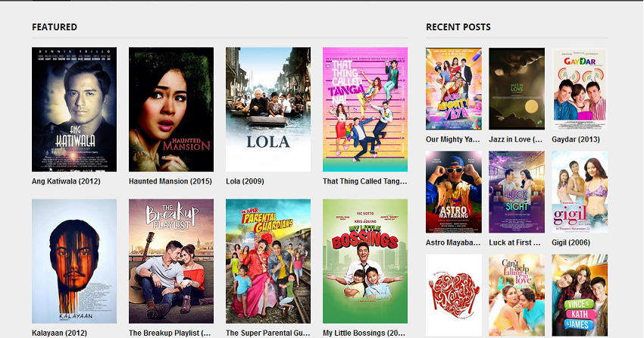Screen dimensions: 644x338
Task: Click the Gigil (2006) title link
Action: coord(571,243)
